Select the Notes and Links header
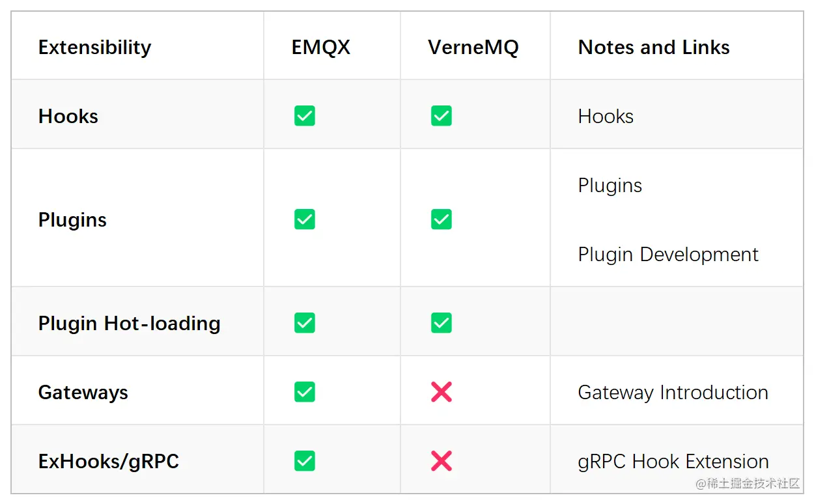The height and width of the screenshot is (504, 814). coord(654,48)
